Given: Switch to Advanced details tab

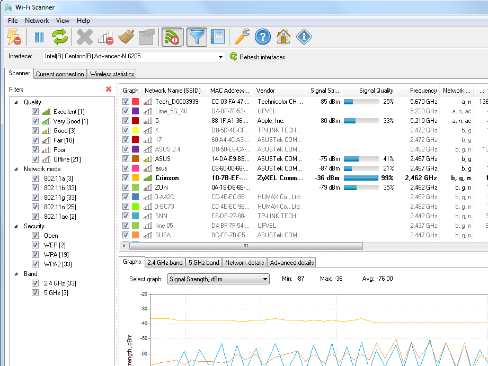Looking at the screenshot, I should 292,263.
